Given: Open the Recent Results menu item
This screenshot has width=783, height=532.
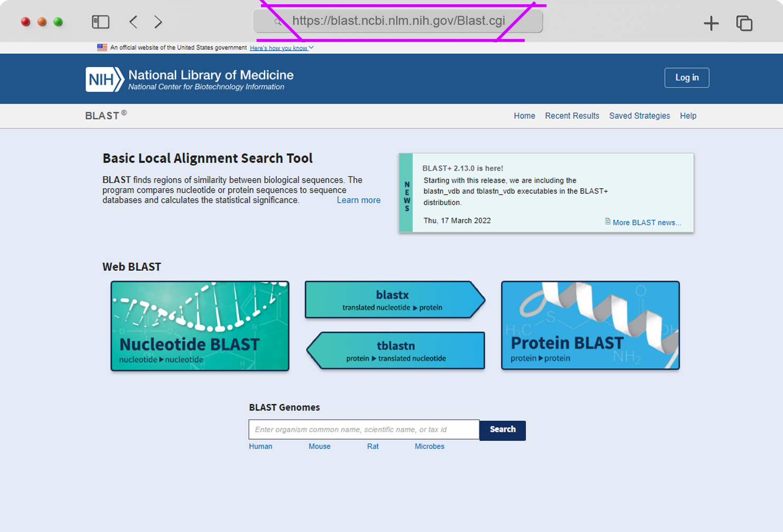Looking at the screenshot, I should (x=572, y=116).
